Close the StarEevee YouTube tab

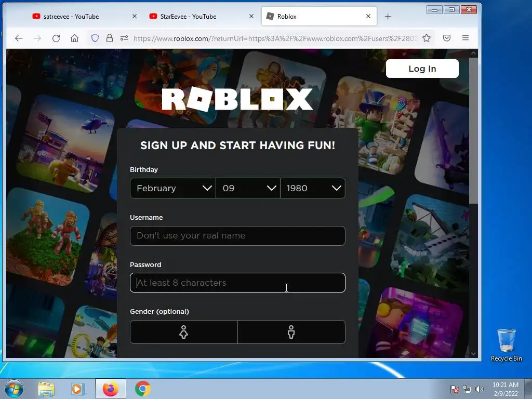coord(251,16)
